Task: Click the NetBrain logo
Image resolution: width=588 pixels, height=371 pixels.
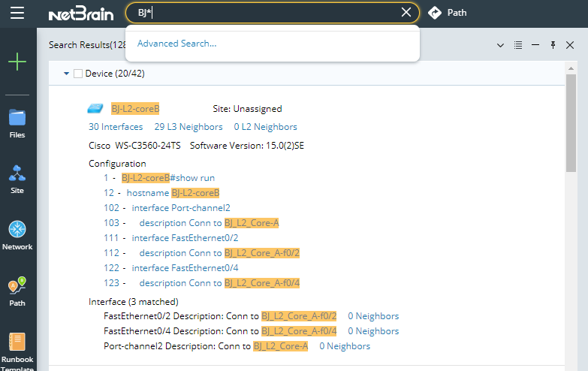Action: (x=81, y=14)
